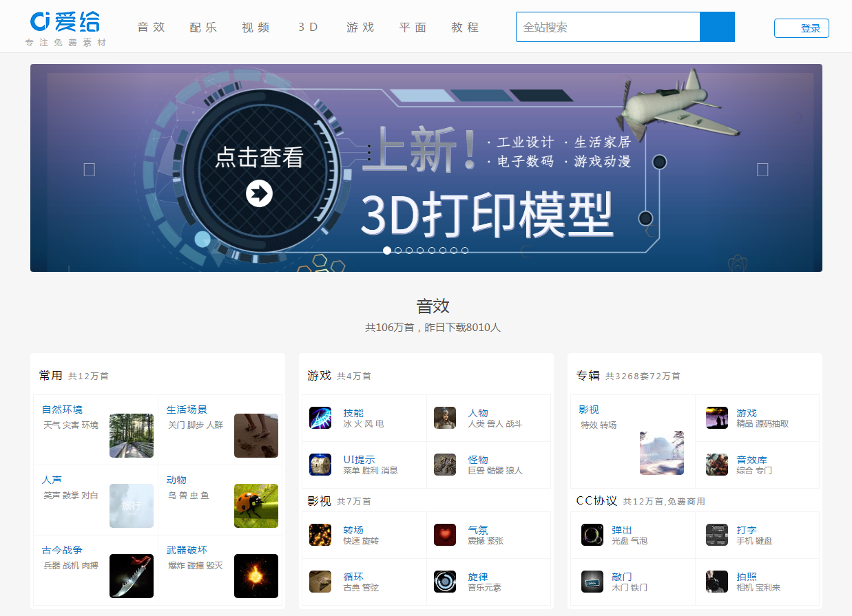This screenshot has height=616, width=852.
Task: Select the 弹出 popup sound icon
Action: (x=592, y=535)
